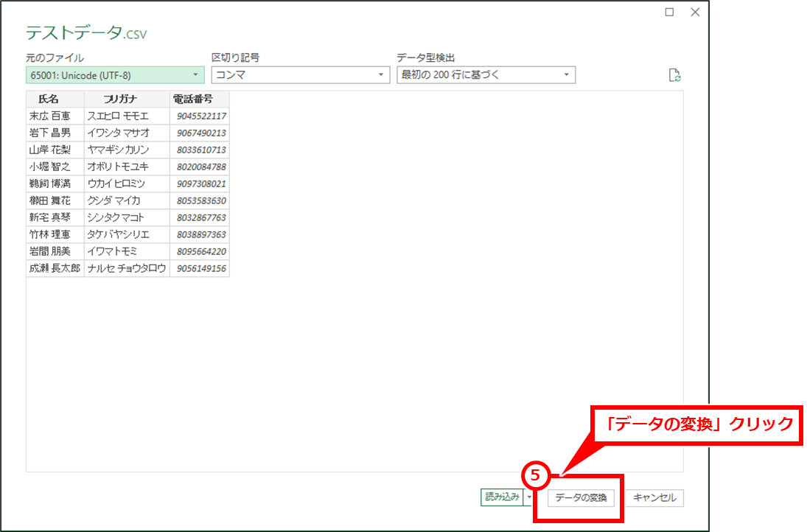Click the cell 竹林 理恵
This screenshot has height=532, width=807.
pyautogui.click(x=55, y=235)
